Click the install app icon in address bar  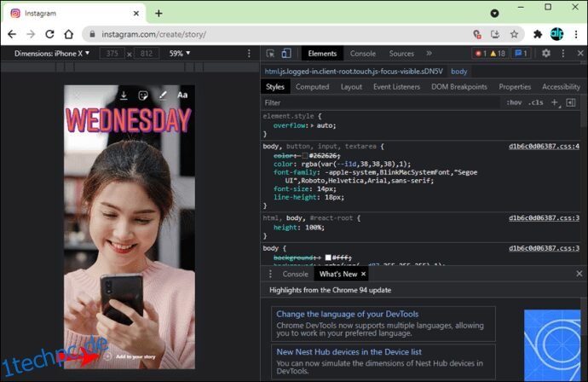click(495, 34)
